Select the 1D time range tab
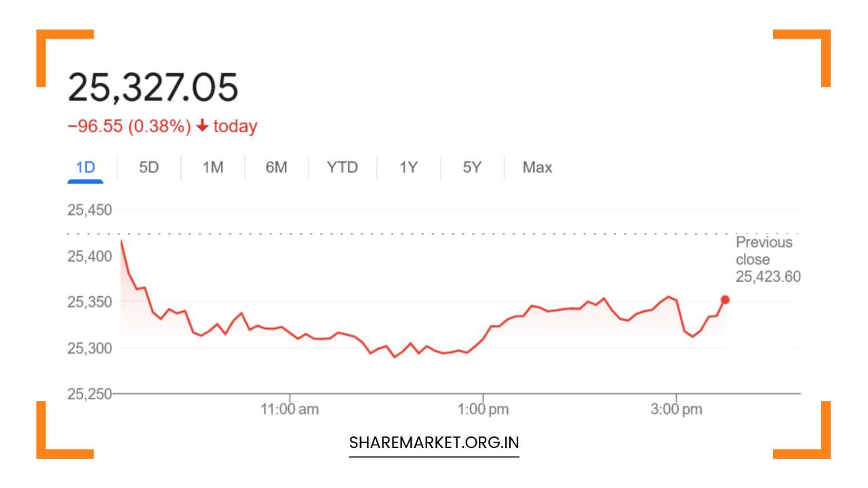 85,167
